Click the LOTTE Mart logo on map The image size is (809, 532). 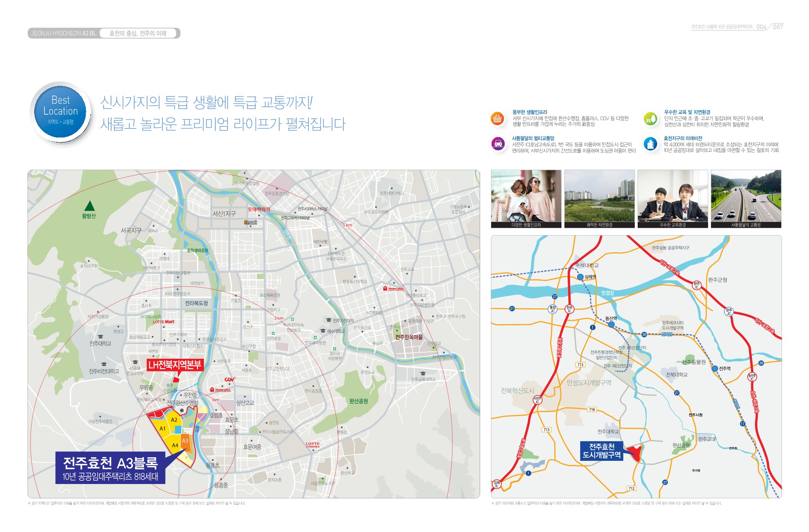tap(164, 322)
